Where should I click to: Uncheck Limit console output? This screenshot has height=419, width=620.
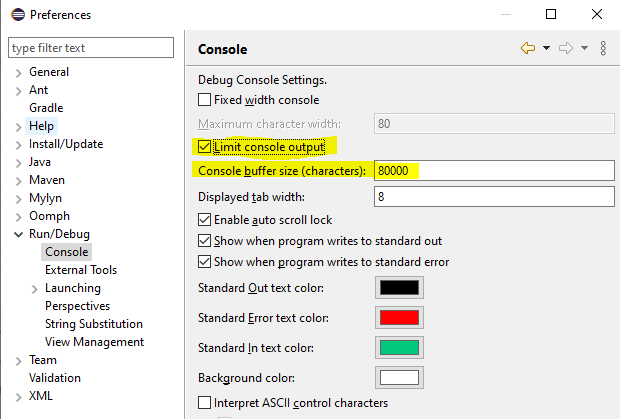tap(205, 147)
